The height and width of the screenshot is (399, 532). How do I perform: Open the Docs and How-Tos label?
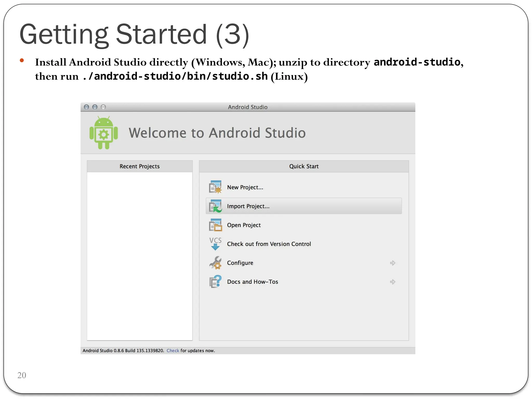click(x=252, y=282)
